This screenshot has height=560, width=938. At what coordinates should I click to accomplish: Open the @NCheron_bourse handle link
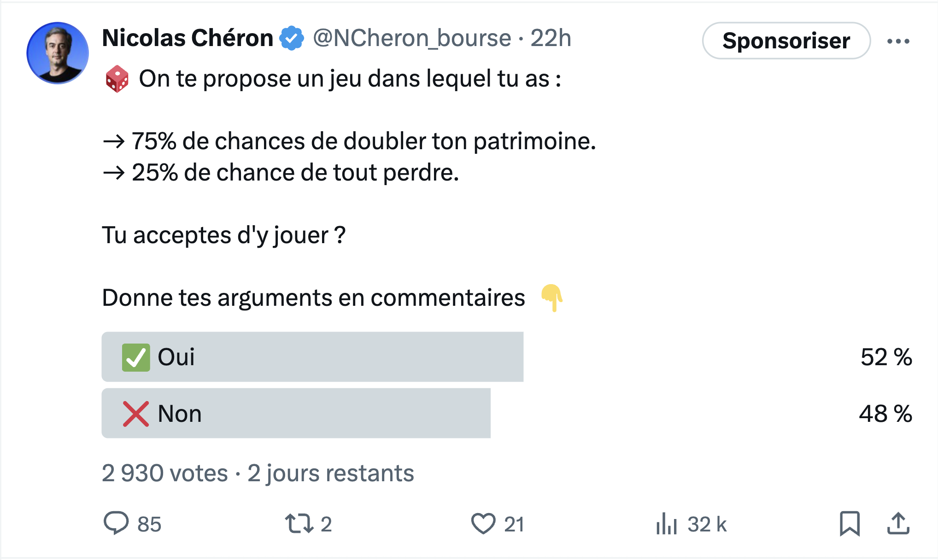pos(412,38)
